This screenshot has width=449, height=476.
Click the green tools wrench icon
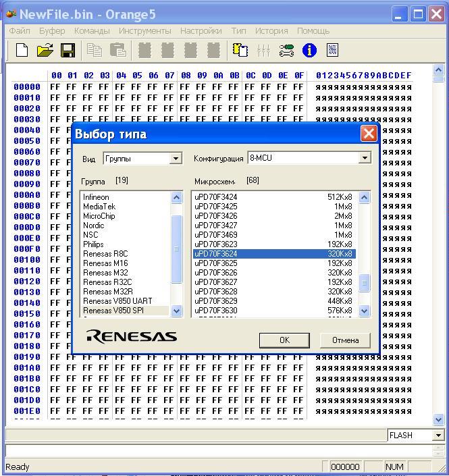coord(286,50)
